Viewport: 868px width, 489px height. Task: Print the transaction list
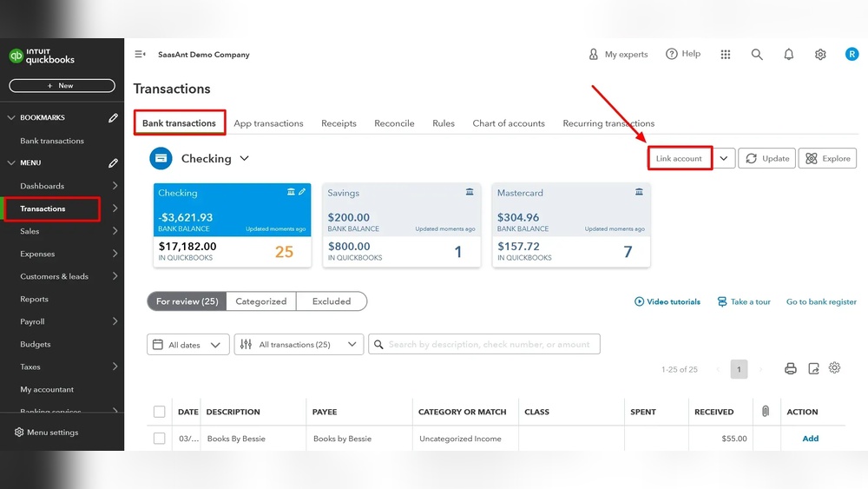pos(791,369)
